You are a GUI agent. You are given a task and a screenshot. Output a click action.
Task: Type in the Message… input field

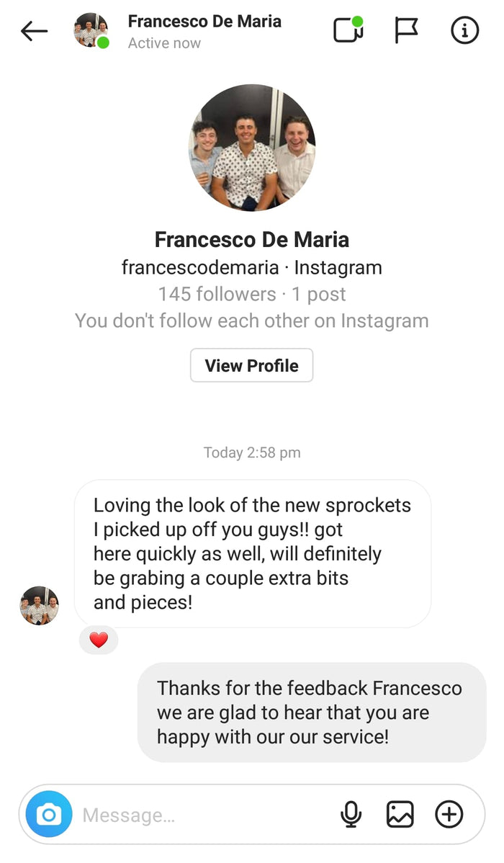(x=202, y=815)
